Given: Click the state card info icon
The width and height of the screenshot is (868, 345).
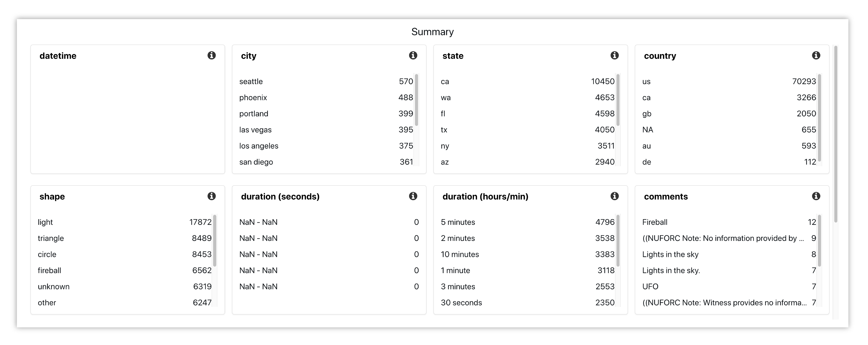Looking at the screenshot, I should [x=615, y=55].
